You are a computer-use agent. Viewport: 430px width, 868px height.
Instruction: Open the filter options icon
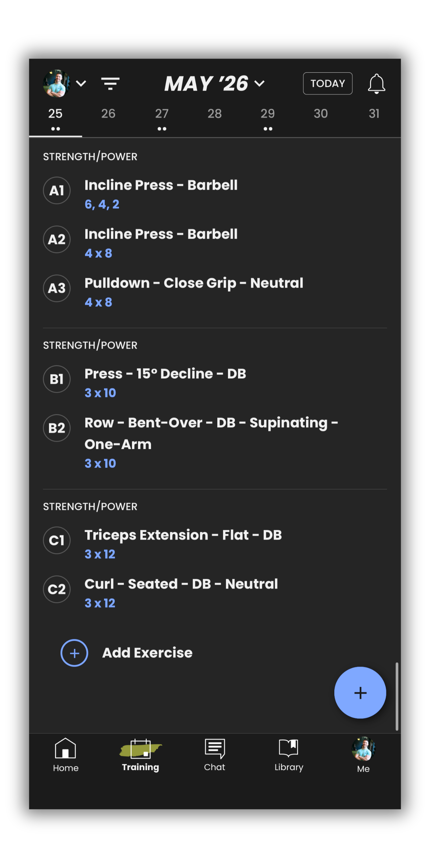point(110,84)
